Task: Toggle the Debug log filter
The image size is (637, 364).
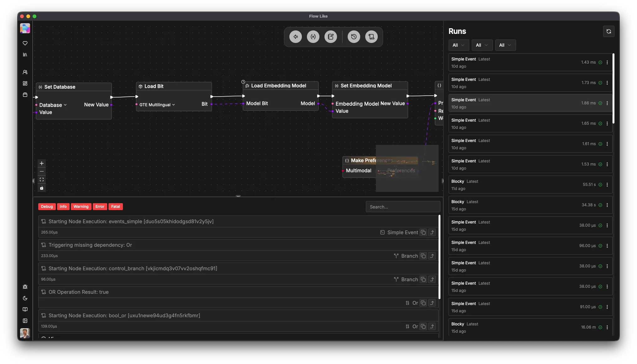Action: [x=46, y=206]
